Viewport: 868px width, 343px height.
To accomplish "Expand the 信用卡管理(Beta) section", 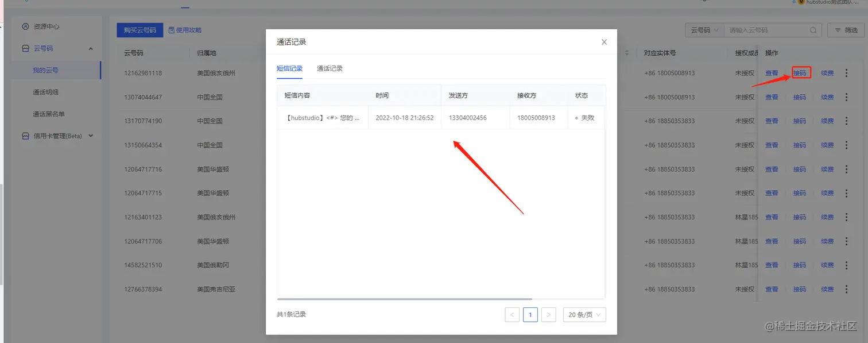I will (91, 136).
